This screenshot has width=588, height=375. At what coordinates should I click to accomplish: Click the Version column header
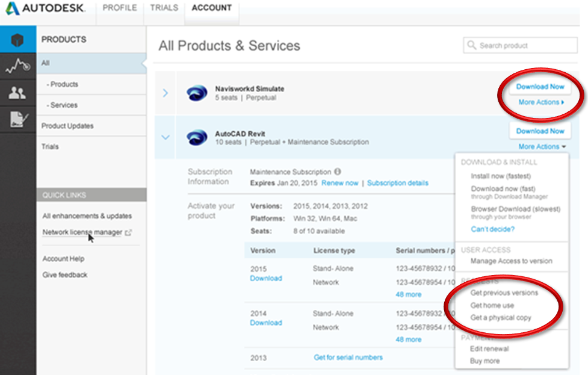click(x=263, y=250)
